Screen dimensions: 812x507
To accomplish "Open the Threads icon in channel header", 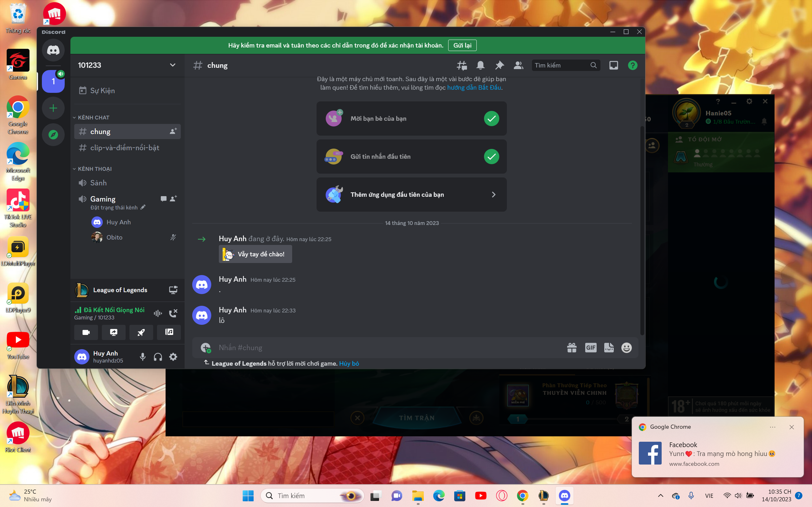I will [462, 65].
